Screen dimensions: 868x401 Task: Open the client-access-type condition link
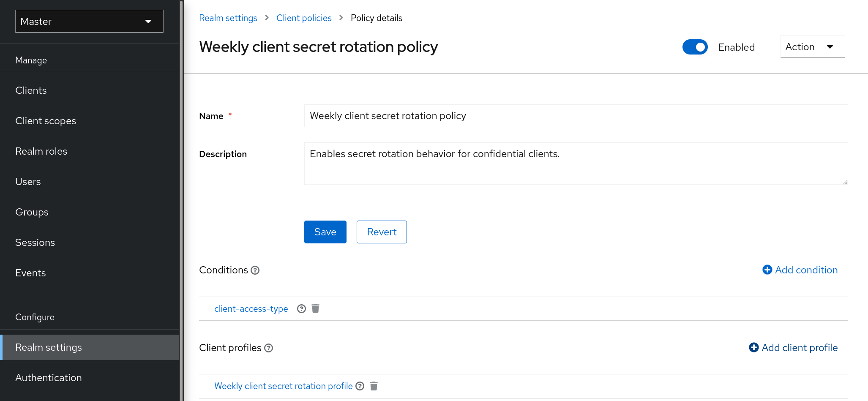point(251,308)
